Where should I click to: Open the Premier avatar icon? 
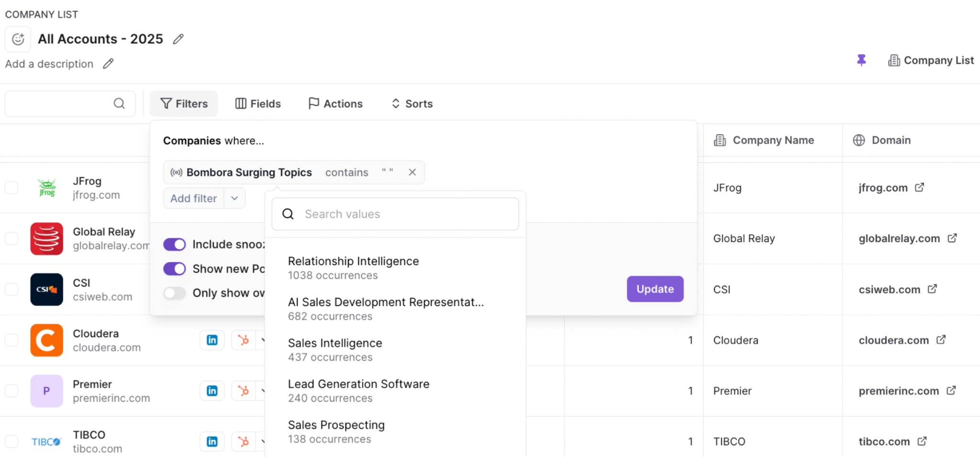click(47, 391)
